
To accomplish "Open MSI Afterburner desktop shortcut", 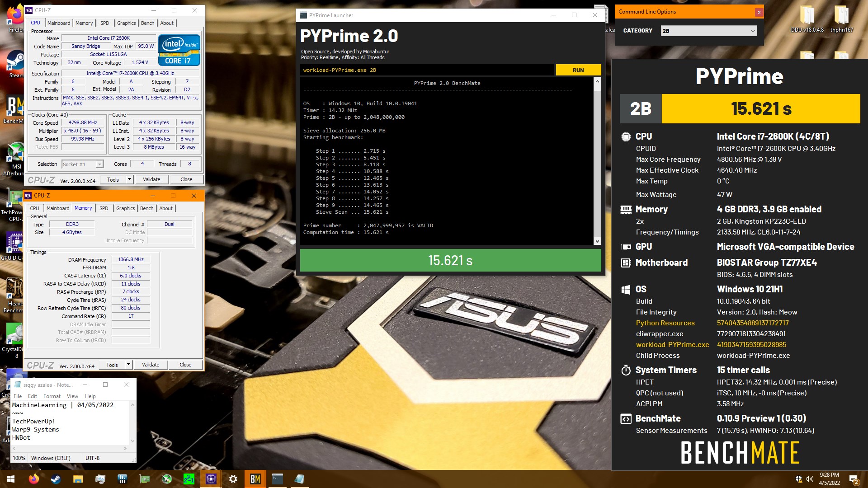I will (14, 159).
